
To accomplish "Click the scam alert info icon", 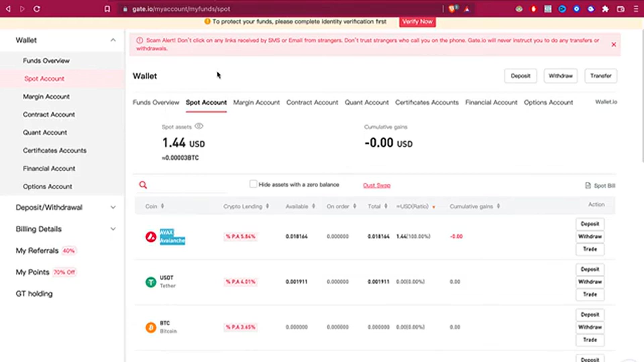I will (x=140, y=40).
